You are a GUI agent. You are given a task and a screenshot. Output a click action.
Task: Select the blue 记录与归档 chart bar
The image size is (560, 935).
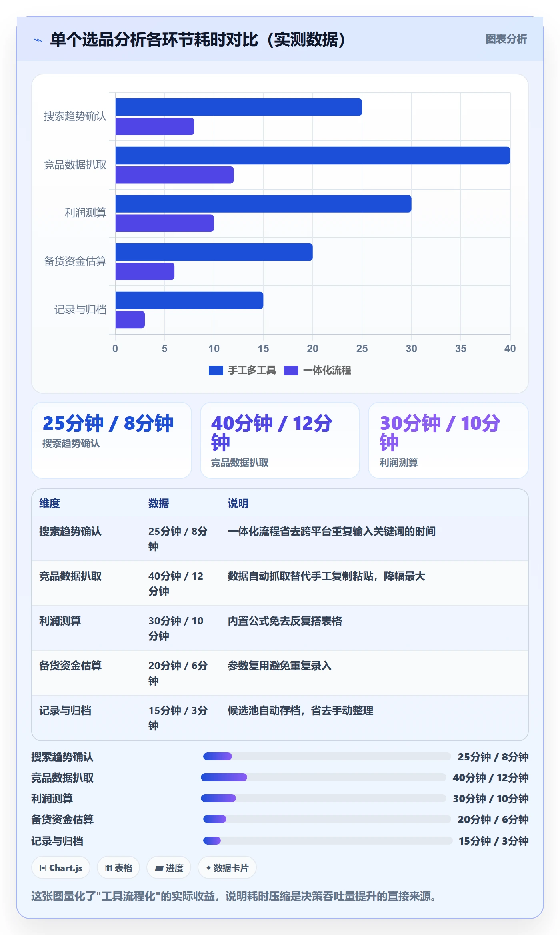tap(189, 300)
